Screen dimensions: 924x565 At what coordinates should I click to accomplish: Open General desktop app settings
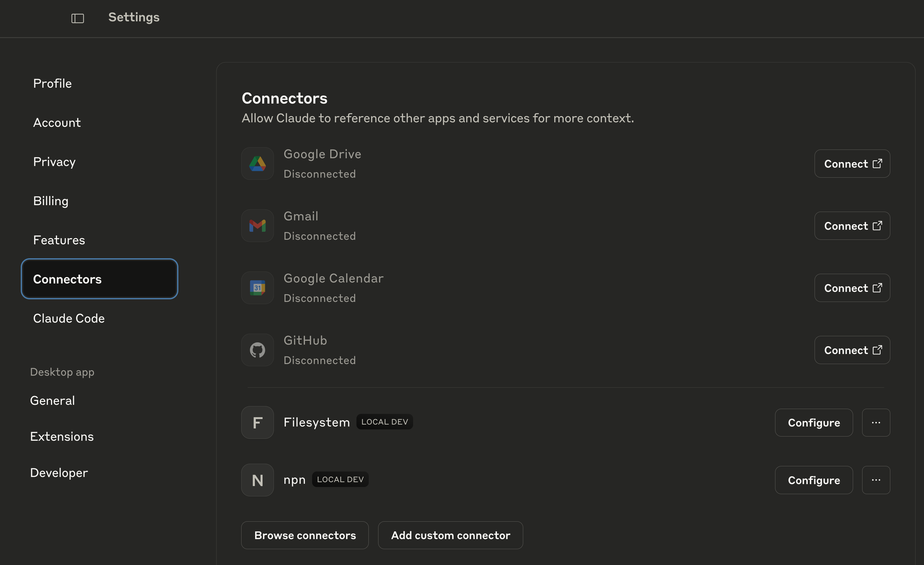(52, 400)
